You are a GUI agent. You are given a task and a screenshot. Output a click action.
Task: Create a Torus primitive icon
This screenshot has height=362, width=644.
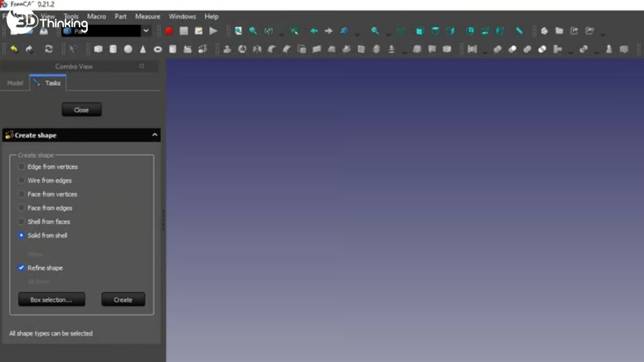point(158,49)
